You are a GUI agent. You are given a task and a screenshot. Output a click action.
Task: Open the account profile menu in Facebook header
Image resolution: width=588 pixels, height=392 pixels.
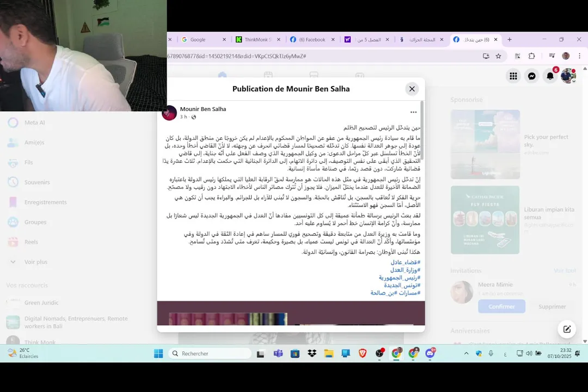click(568, 76)
